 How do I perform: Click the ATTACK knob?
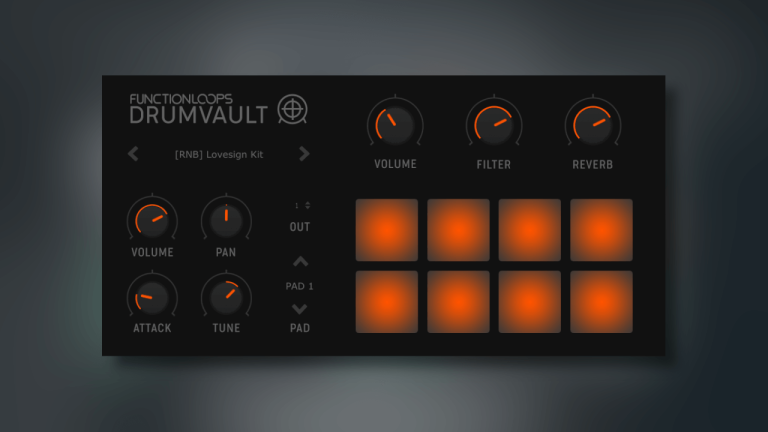(152, 296)
